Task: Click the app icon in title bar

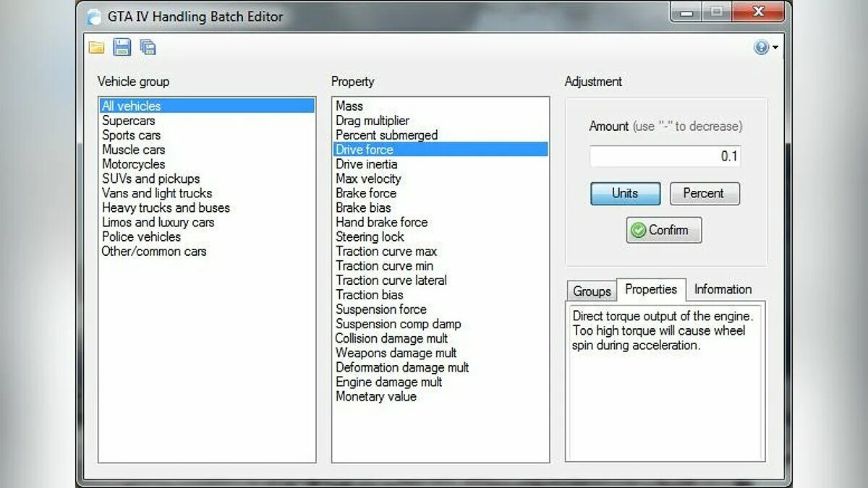Action: (94, 17)
